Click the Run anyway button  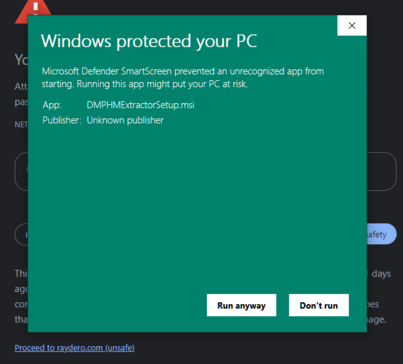pyautogui.click(x=241, y=305)
